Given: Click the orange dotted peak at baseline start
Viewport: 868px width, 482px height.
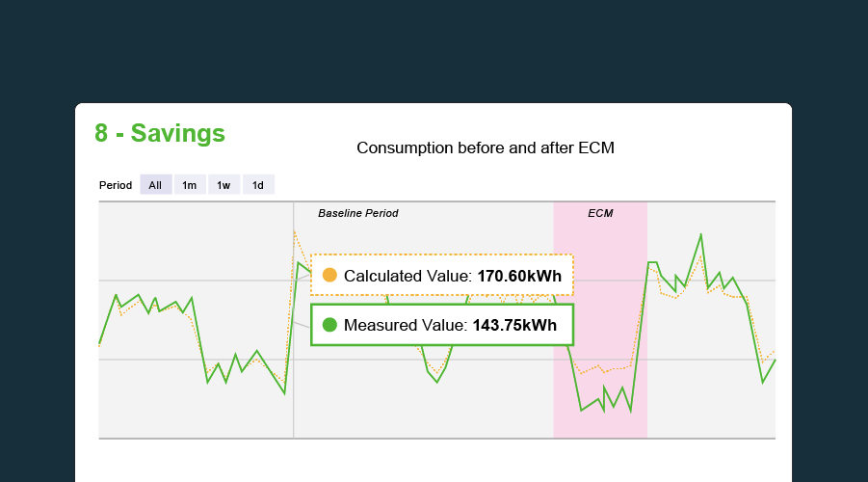Looking at the screenshot, I should 295,232.
